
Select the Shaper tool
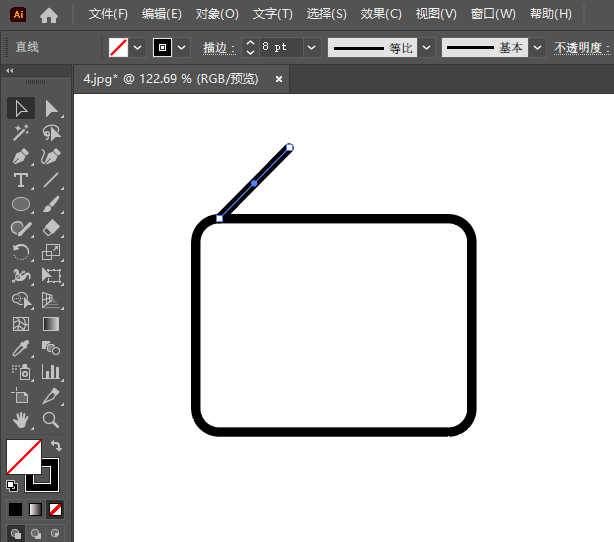[21, 228]
